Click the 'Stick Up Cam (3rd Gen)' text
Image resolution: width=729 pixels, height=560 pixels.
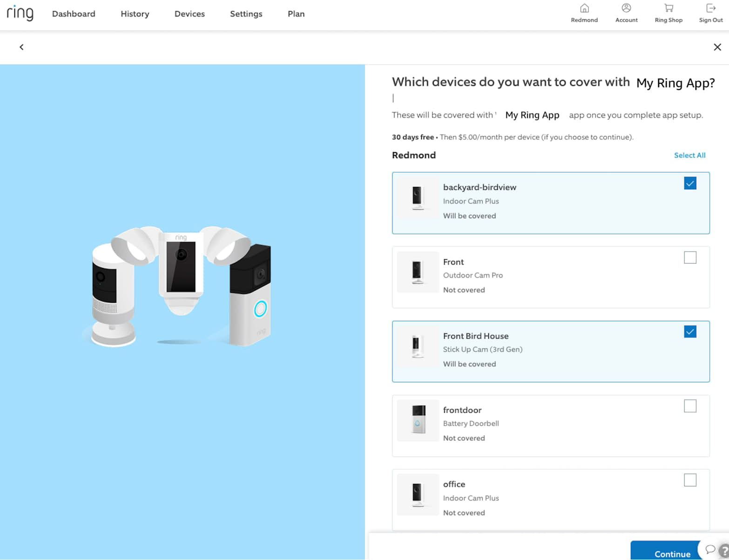(x=483, y=349)
